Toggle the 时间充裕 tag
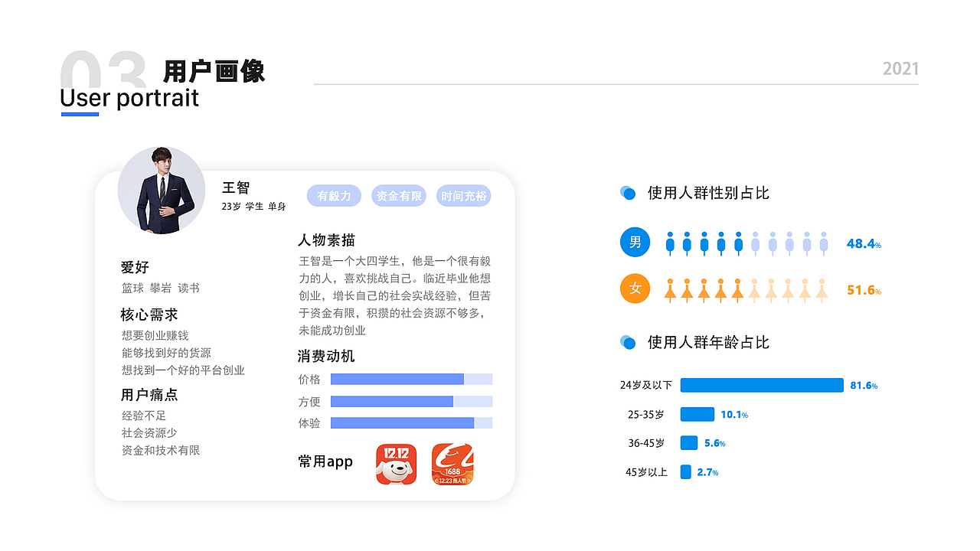Viewport: 980px width, 551px height. [463, 195]
